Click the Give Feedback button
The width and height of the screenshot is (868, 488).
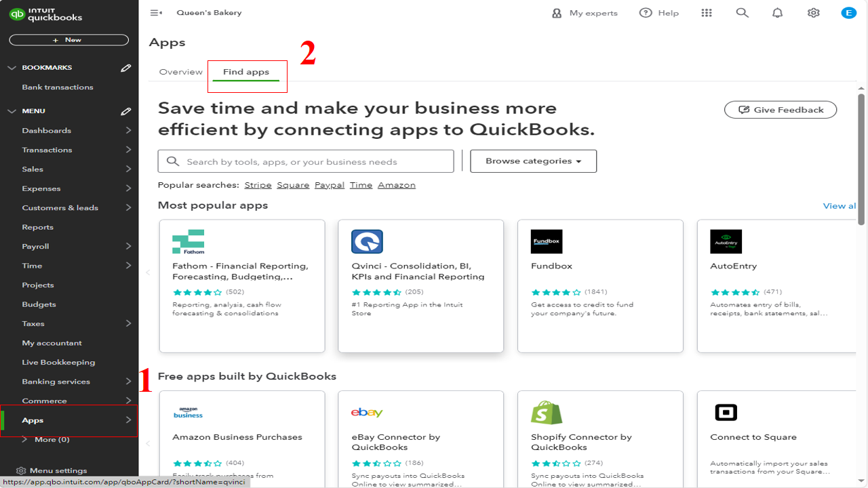coord(780,109)
